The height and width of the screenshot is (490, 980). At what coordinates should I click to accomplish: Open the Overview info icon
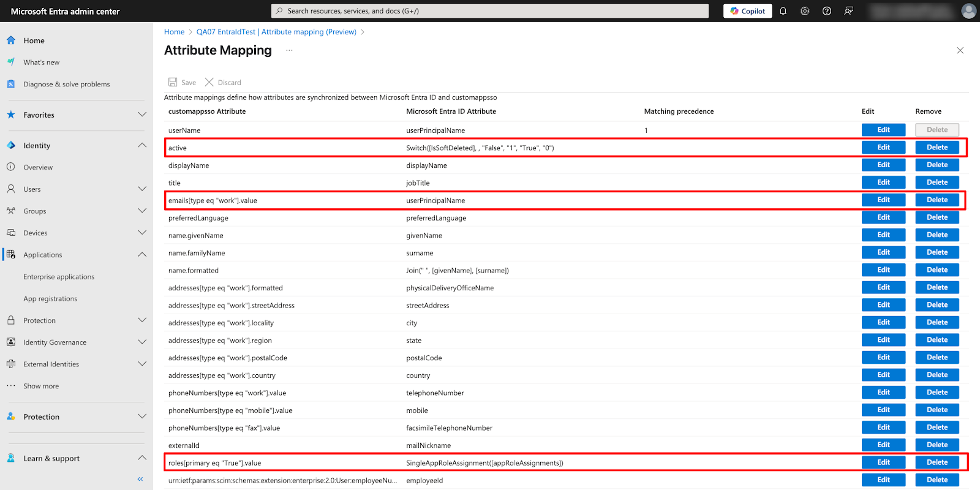(11, 167)
